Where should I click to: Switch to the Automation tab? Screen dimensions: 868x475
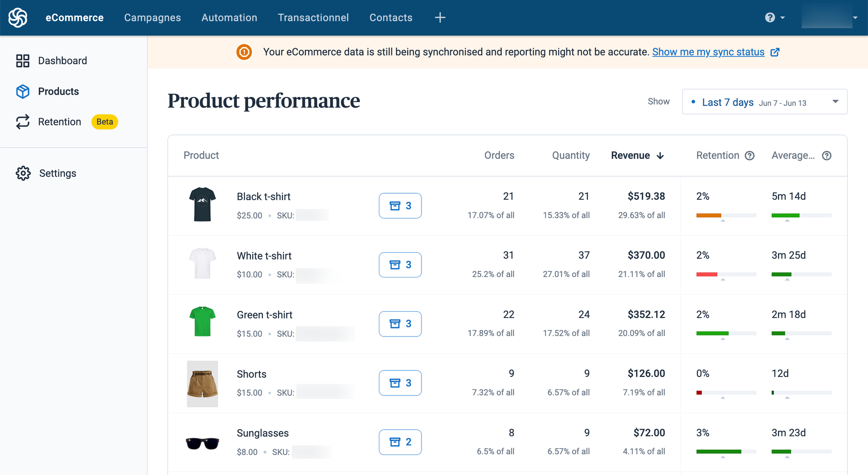coord(229,18)
